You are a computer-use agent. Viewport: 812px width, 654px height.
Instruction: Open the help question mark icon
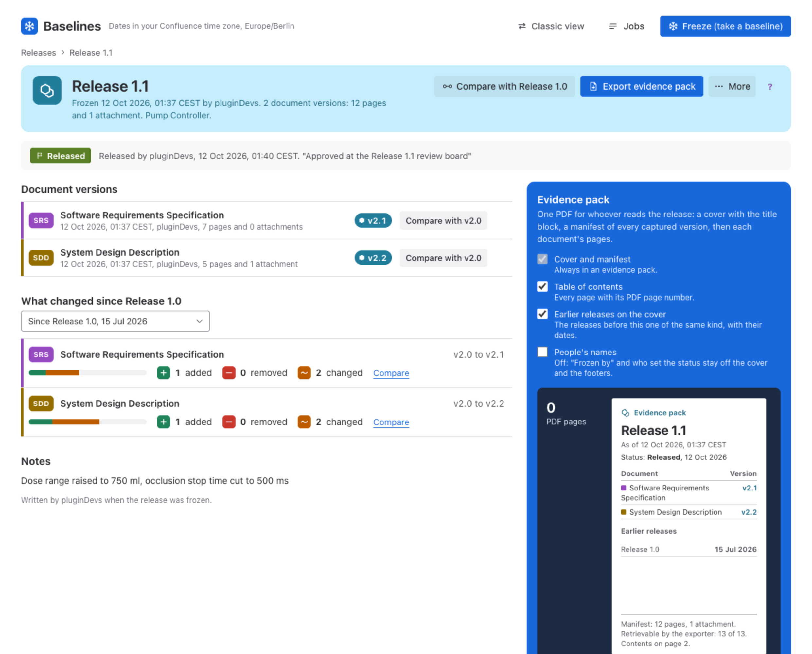[770, 87]
